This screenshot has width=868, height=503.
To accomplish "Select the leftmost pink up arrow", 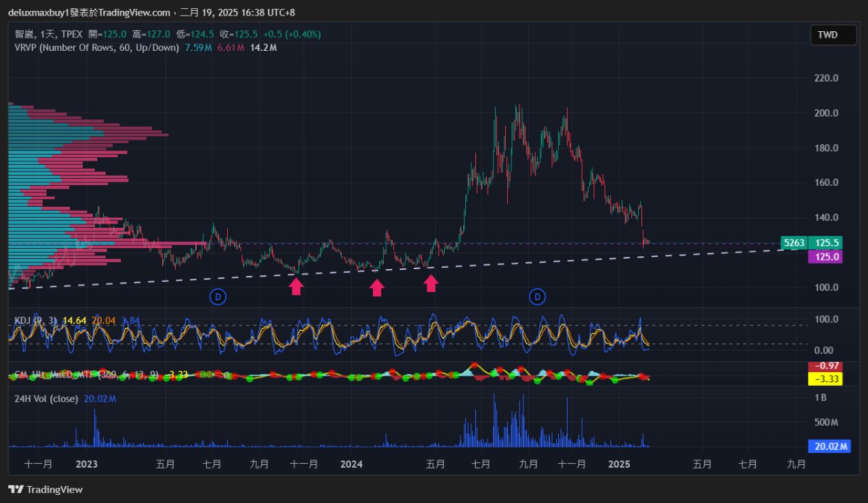I will pos(296,287).
